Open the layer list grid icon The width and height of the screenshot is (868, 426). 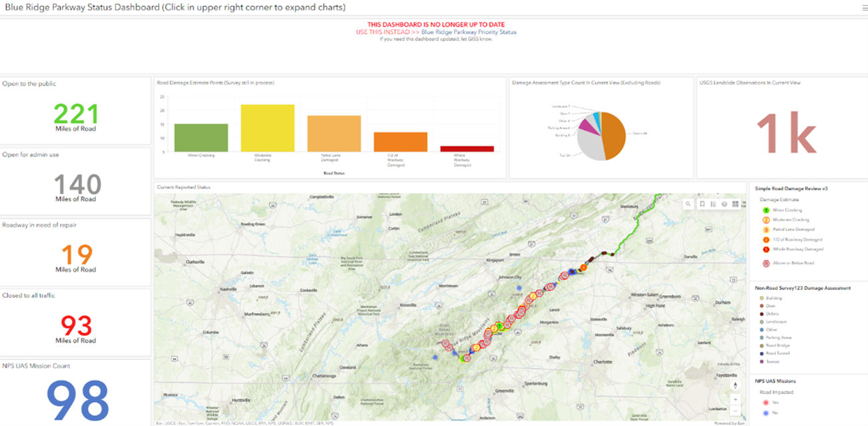tap(735, 204)
